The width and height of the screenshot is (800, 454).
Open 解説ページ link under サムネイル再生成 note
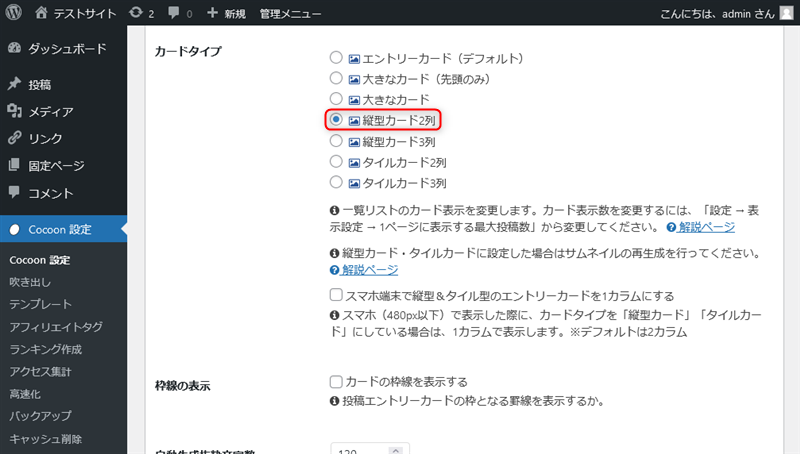[369, 270]
